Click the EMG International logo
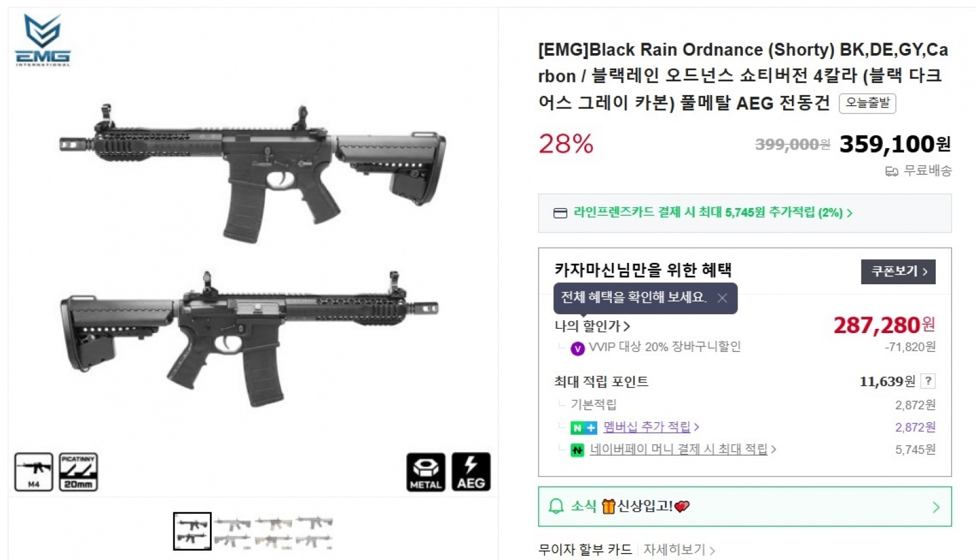Screen dimensions: 976x560 tap(42, 40)
